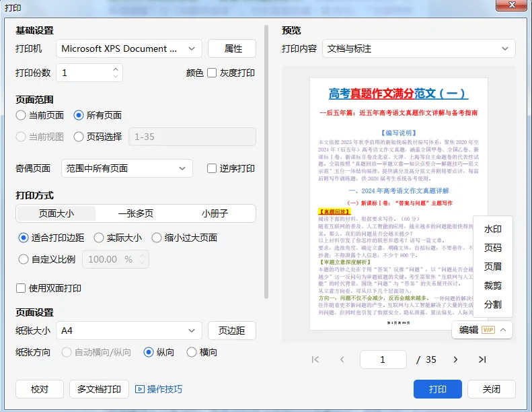The image size is (532, 412).
Task: Enable 使用双面打印 checkbox
Action: tap(21, 288)
